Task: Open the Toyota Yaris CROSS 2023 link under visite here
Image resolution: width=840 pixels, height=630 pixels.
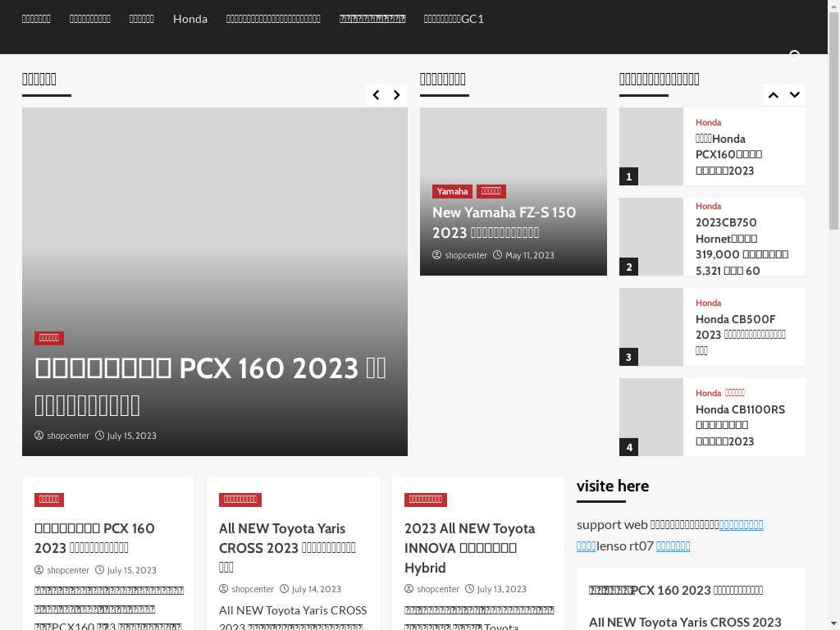Action: 685,623
